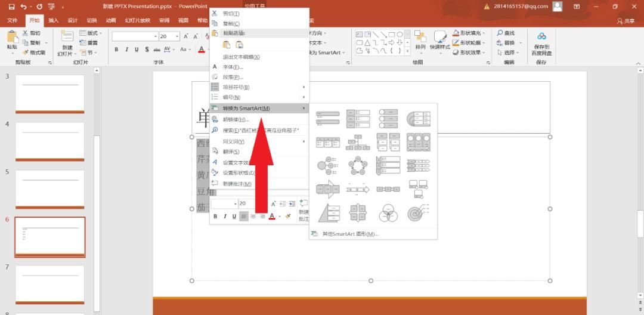Viewport: 644px width, 315px height.
Task: Click Find (查找) in editing group
Action: click(x=506, y=33)
